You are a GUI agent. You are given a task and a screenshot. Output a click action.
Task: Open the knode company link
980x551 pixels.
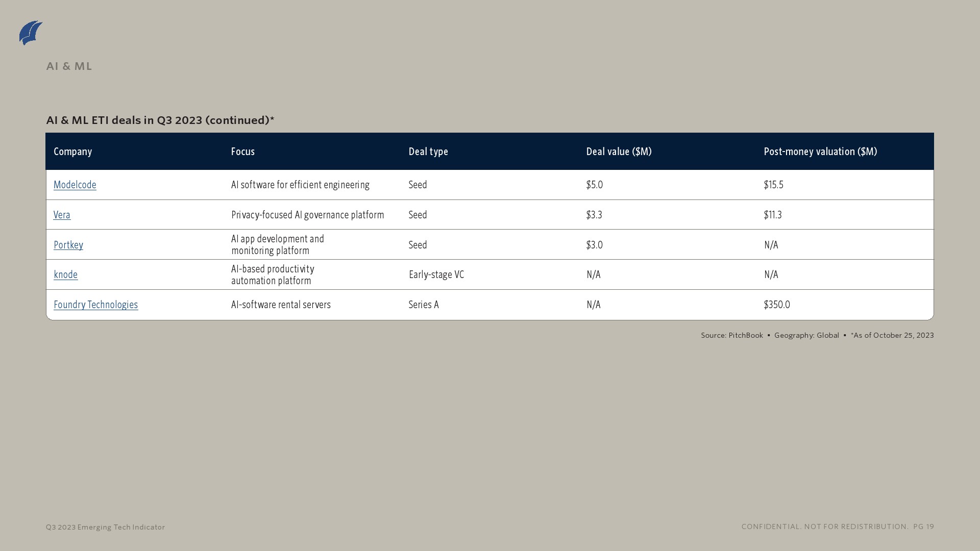[x=66, y=274]
